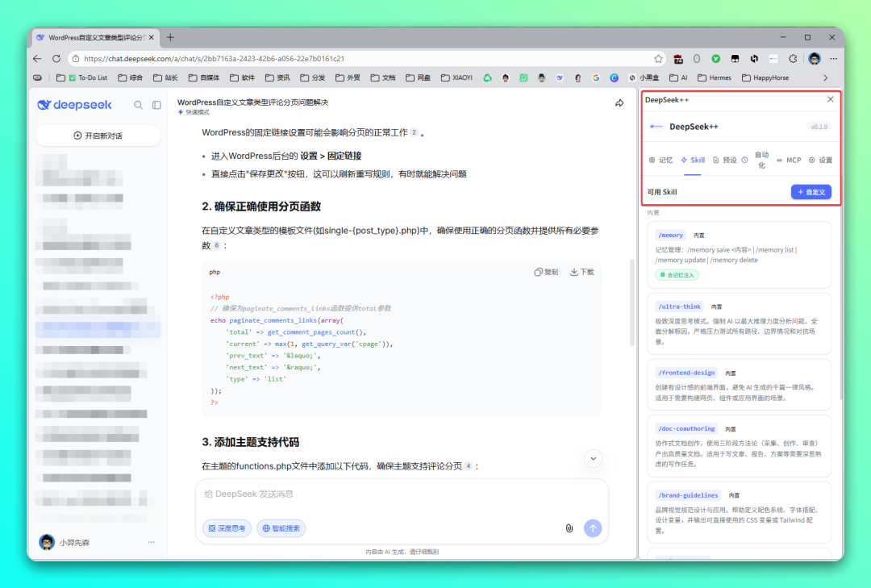The height and width of the screenshot is (588, 871).
Task: Click the sync arrows extension icon
Action: pyautogui.click(x=754, y=58)
